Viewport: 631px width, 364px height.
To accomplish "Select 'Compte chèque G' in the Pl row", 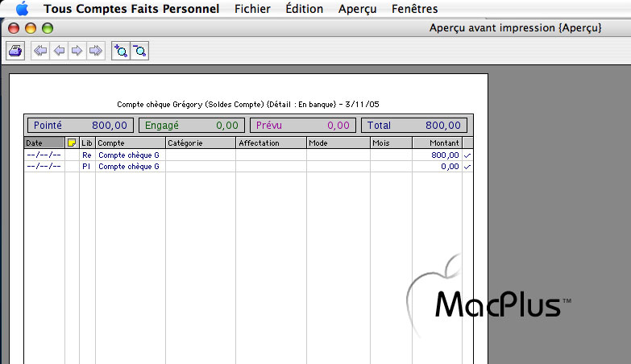I will coord(129,167).
